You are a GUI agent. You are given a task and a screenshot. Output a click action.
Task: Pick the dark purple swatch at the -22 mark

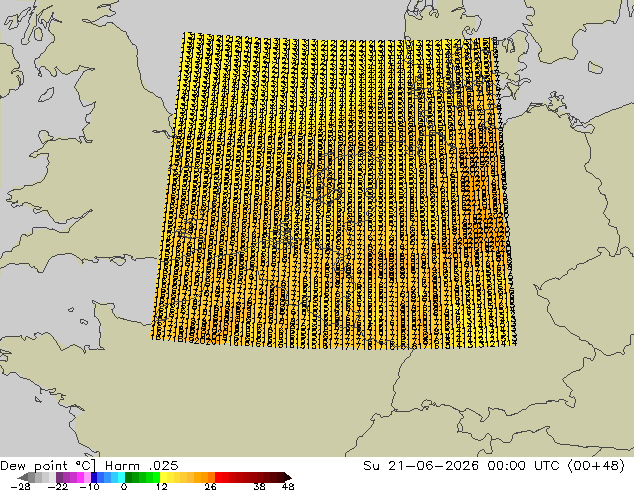(59, 477)
